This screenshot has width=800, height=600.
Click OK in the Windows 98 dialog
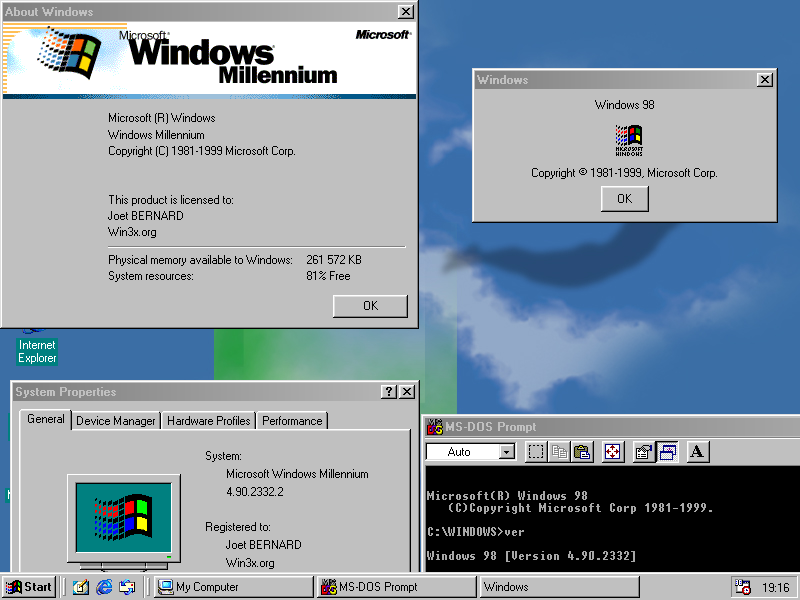click(x=624, y=199)
